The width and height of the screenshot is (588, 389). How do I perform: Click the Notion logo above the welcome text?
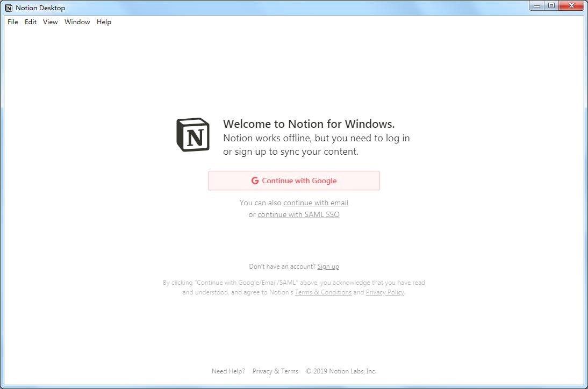click(x=193, y=135)
